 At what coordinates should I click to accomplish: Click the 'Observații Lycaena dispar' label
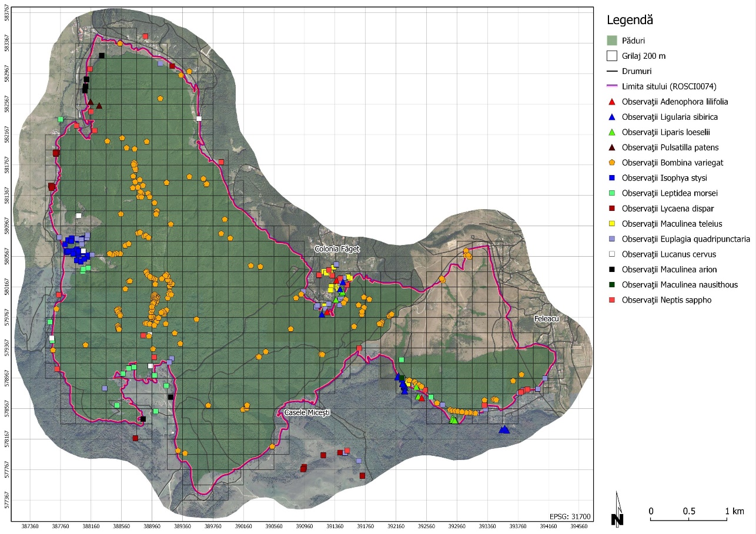point(669,209)
